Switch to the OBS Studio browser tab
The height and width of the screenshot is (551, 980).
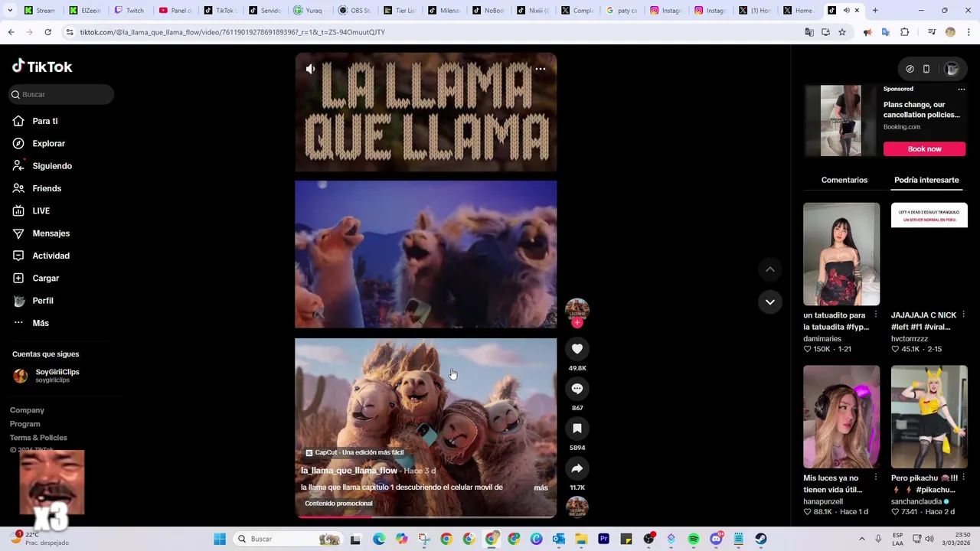tap(356, 11)
